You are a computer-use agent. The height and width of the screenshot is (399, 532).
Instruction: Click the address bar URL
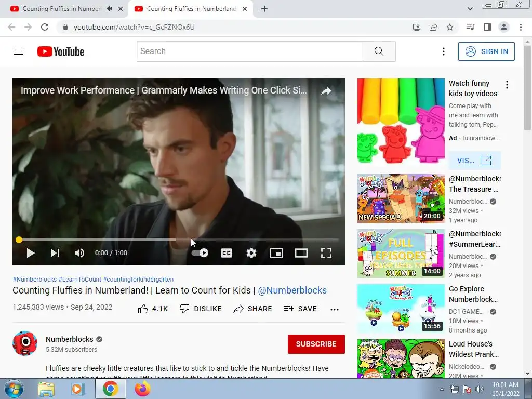point(134,27)
